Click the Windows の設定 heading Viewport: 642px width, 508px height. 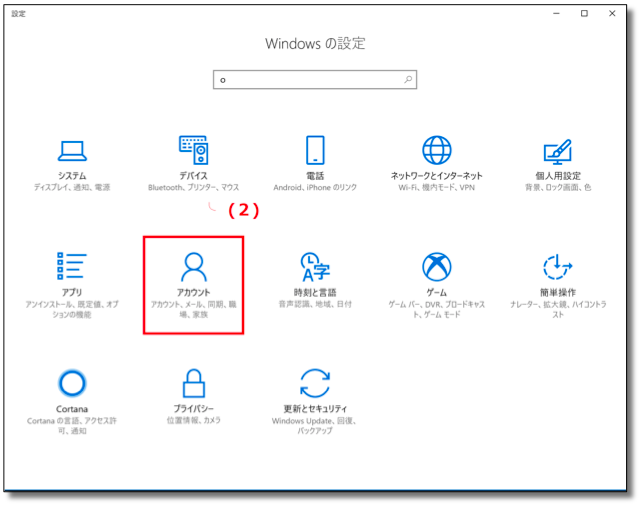point(315,43)
